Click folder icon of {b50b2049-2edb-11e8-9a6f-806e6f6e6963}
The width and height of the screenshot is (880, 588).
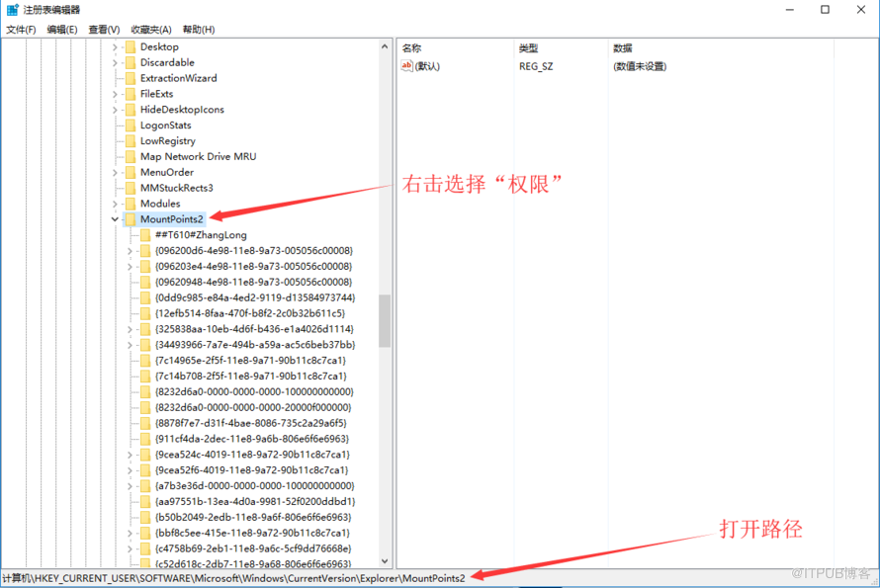coord(145,517)
